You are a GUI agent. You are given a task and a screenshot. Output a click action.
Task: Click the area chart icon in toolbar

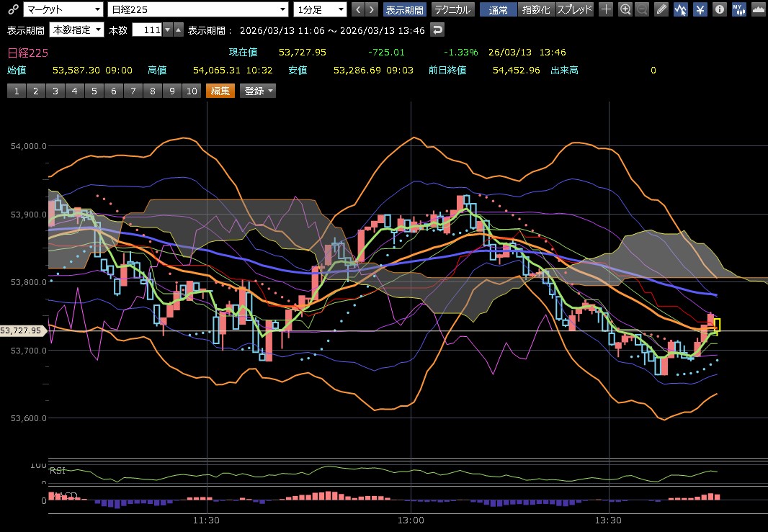point(757,9)
